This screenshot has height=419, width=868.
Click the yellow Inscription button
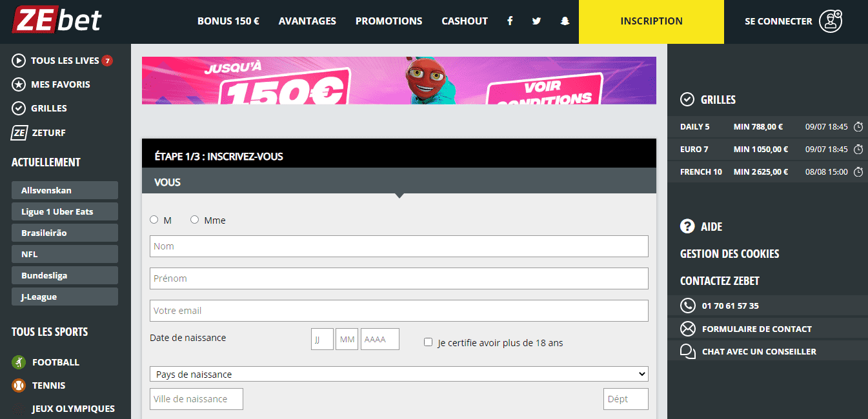pos(651,21)
